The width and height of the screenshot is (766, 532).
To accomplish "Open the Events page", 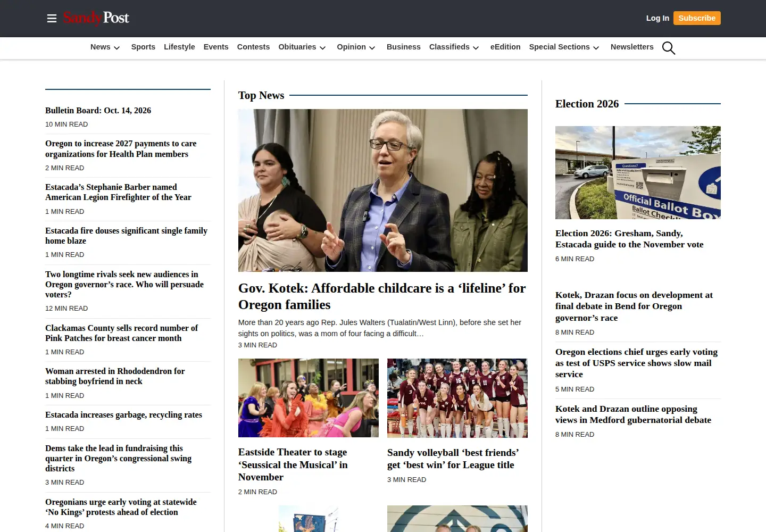I will 216,47.
